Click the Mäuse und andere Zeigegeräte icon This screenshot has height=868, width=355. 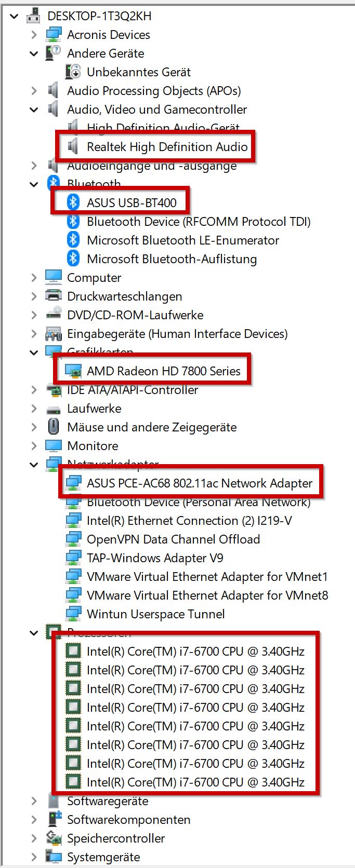point(54,427)
